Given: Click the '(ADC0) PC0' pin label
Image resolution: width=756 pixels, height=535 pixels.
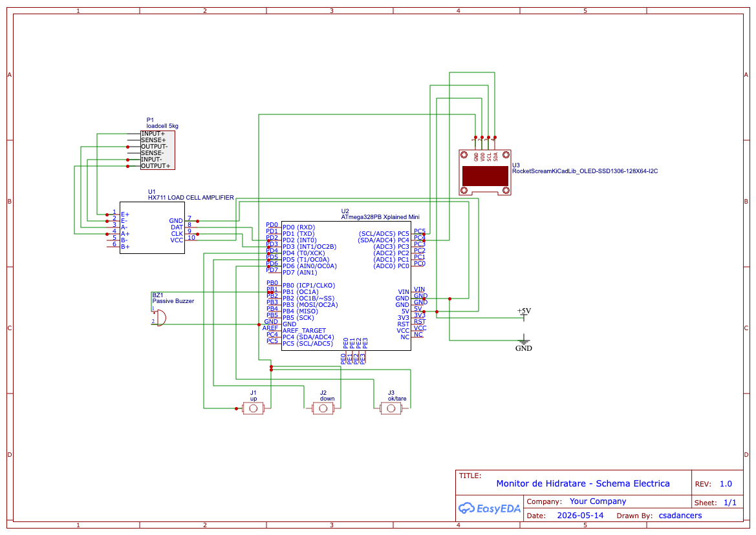Looking at the screenshot, I should pyautogui.click(x=391, y=266).
